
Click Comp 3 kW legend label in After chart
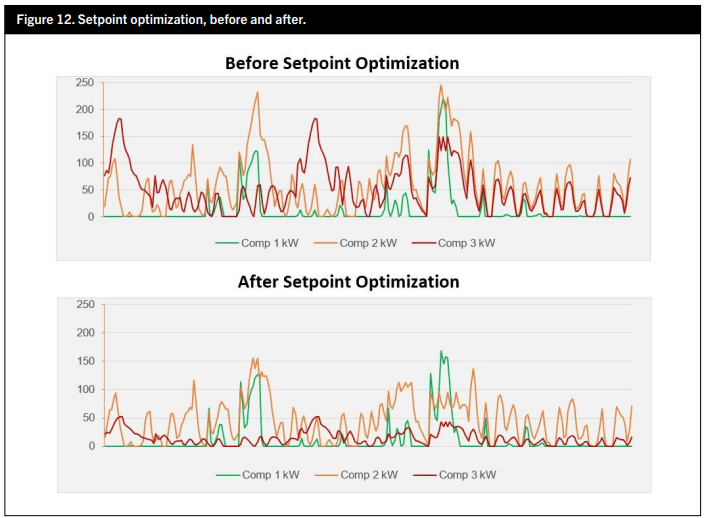pyautogui.click(x=467, y=474)
